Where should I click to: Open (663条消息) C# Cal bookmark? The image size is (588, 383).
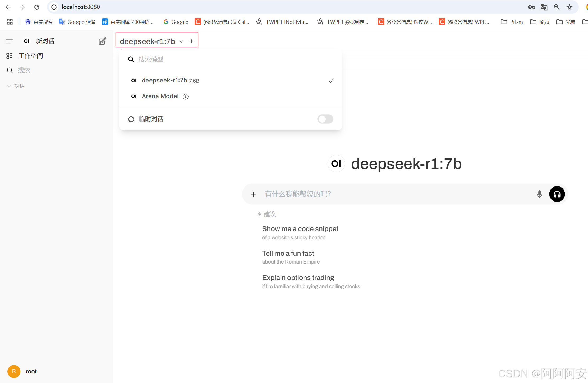[222, 22]
